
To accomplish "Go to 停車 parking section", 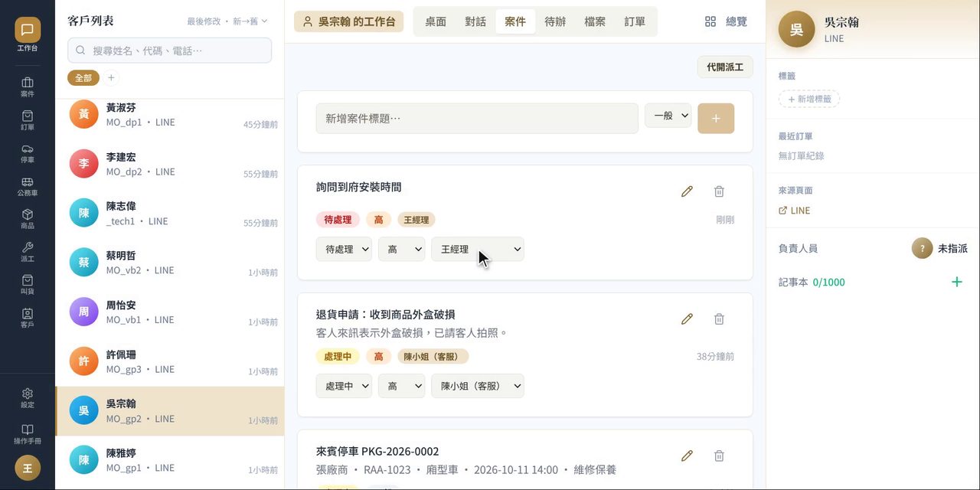I will [28, 153].
